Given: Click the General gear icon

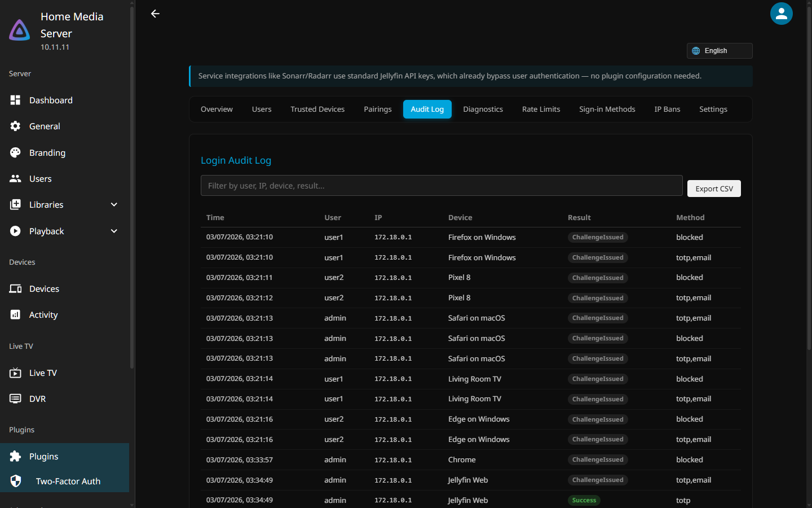Looking at the screenshot, I should point(15,126).
